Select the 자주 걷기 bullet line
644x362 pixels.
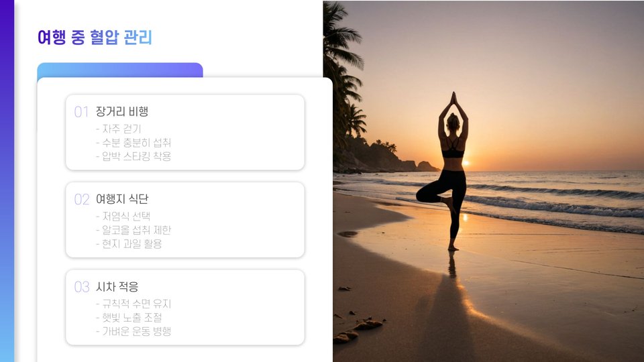click(119, 129)
